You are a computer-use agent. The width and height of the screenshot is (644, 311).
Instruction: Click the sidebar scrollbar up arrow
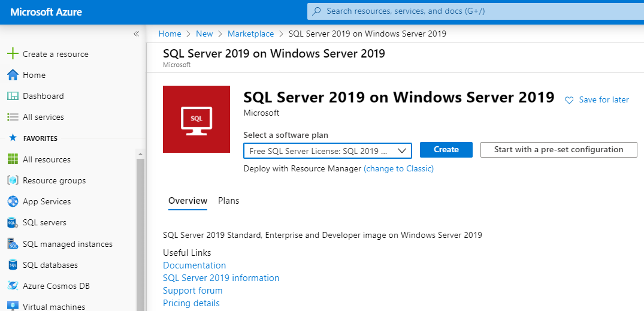coord(140,155)
